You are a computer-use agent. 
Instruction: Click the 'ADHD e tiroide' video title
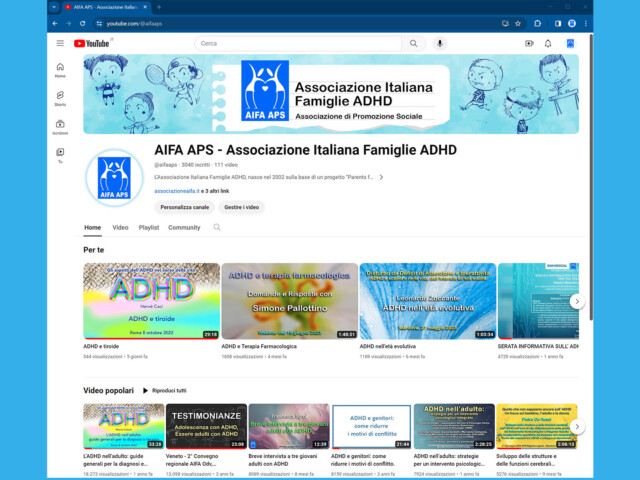coord(101,347)
